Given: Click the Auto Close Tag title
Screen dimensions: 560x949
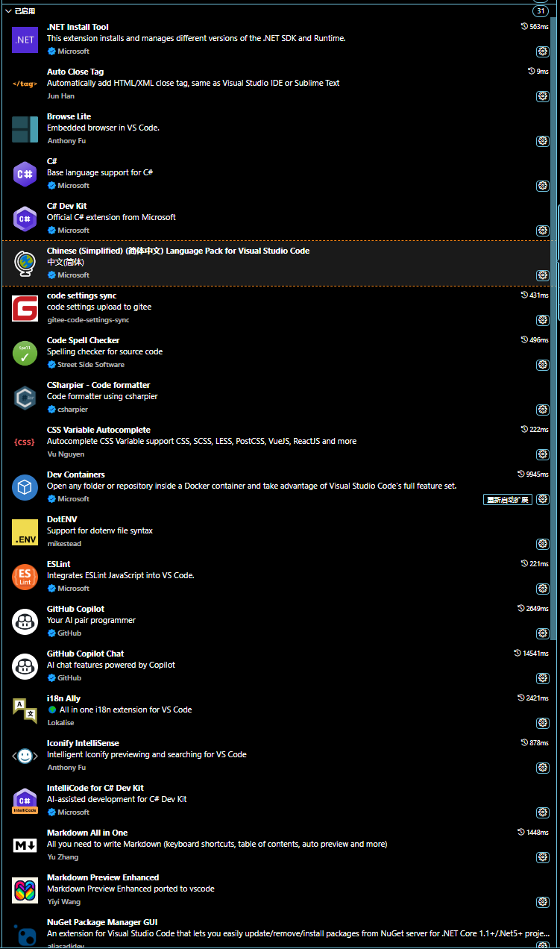Looking at the screenshot, I should coord(75,72).
